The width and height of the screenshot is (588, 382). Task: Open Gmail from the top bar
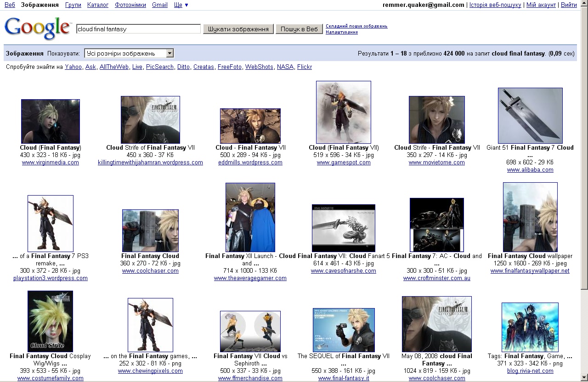(160, 5)
